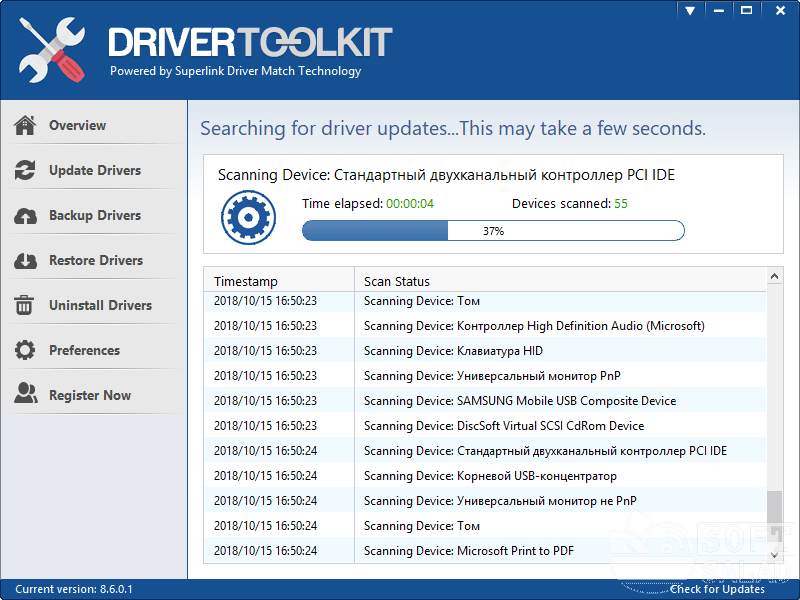
Task: Click Check for Updates link
Action: (717, 589)
